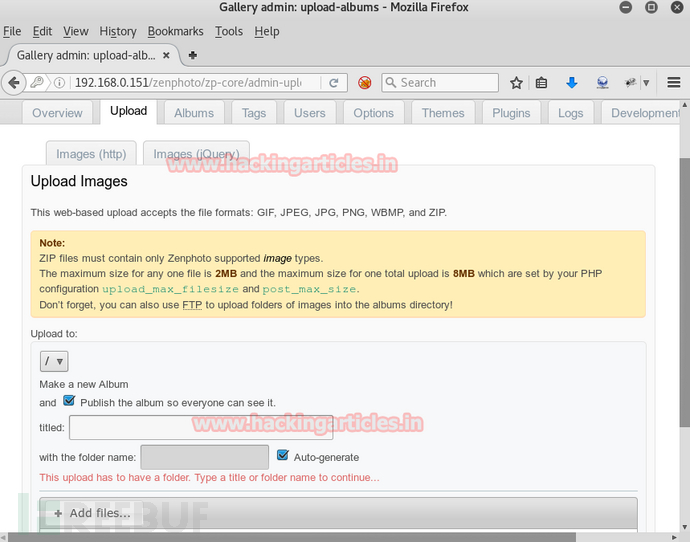This screenshot has height=542, width=690.
Task: Open the Upload to album dropdown
Action: coord(54,362)
